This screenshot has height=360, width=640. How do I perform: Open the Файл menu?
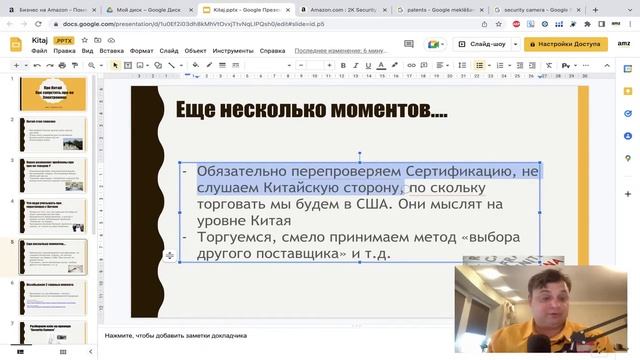(39, 51)
